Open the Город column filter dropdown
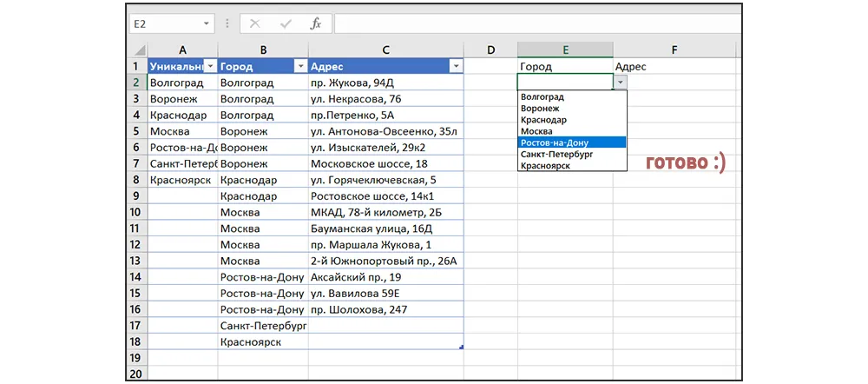Viewport: 868px width, 384px height. tap(300, 66)
